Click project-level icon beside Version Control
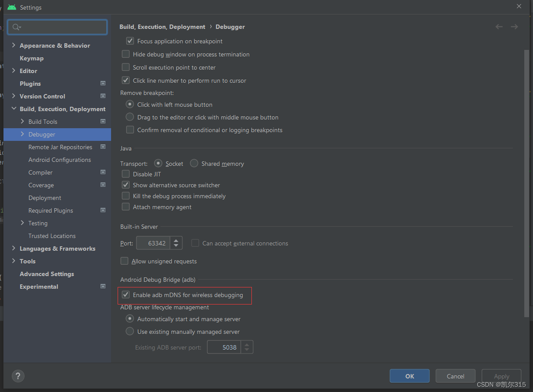This screenshot has height=392, width=533. pos(103,96)
